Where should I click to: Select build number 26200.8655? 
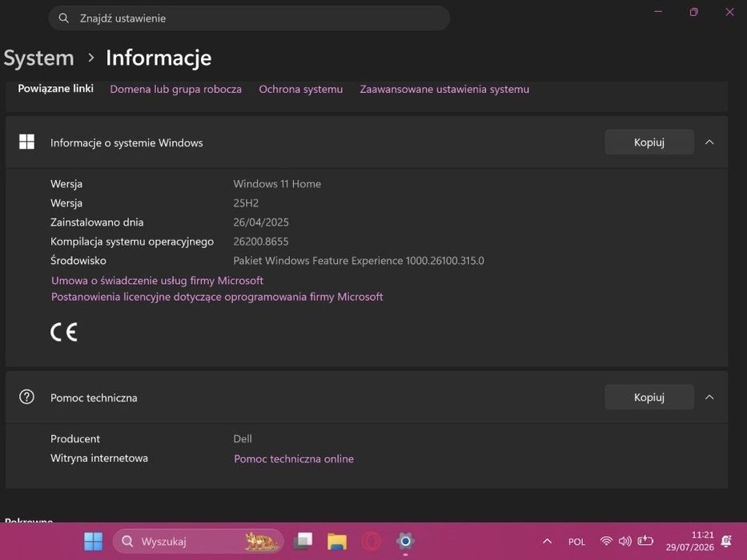[x=261, y=242]
